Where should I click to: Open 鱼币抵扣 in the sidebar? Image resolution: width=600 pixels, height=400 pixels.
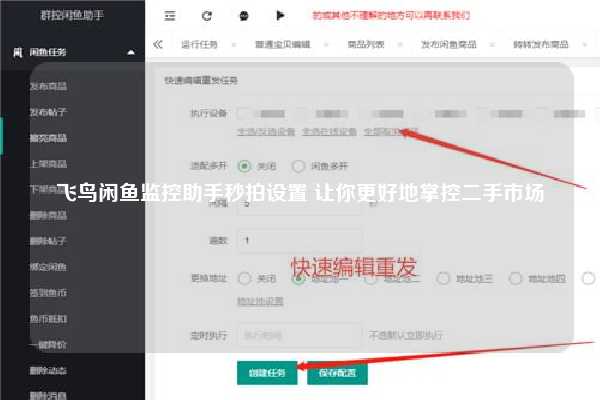click(49, 319)
